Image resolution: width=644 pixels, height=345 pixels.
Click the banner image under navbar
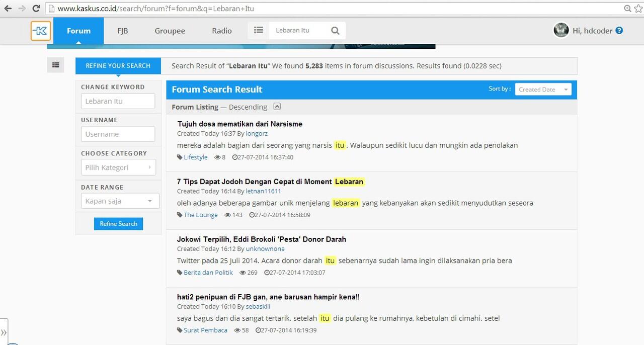[241, 46]
